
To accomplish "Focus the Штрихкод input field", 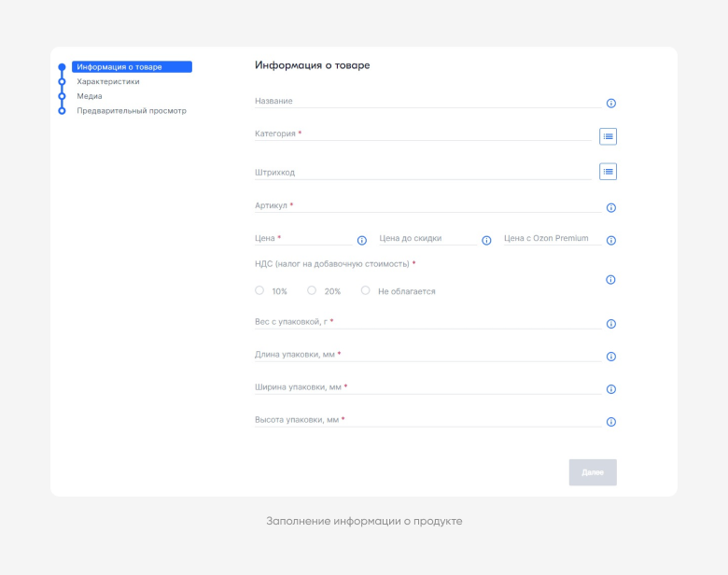I will [x=423, y=173].
